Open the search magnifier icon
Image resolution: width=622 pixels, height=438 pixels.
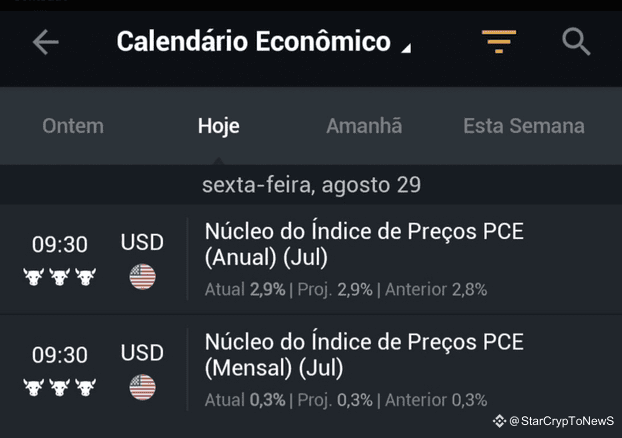point(576,41)
